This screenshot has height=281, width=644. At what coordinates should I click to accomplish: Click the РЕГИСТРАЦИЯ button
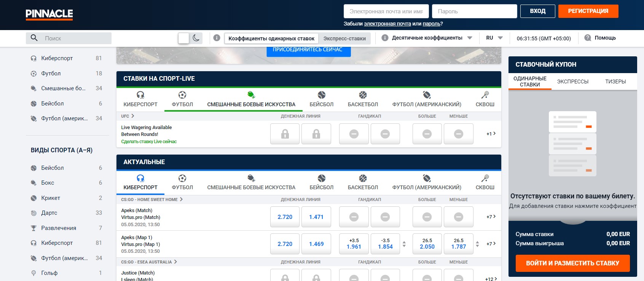(588, 11)
